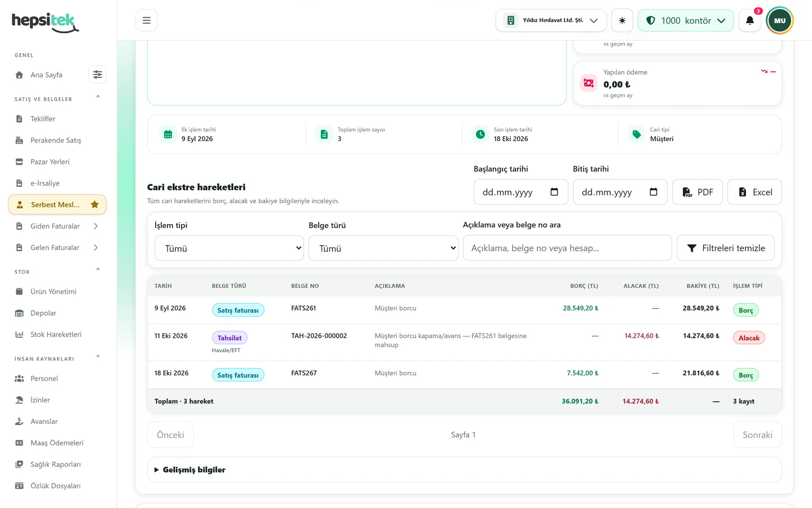Go to Ana Sayfa
Viewport: 812px width, 508px height.
[x=46, y=75]
